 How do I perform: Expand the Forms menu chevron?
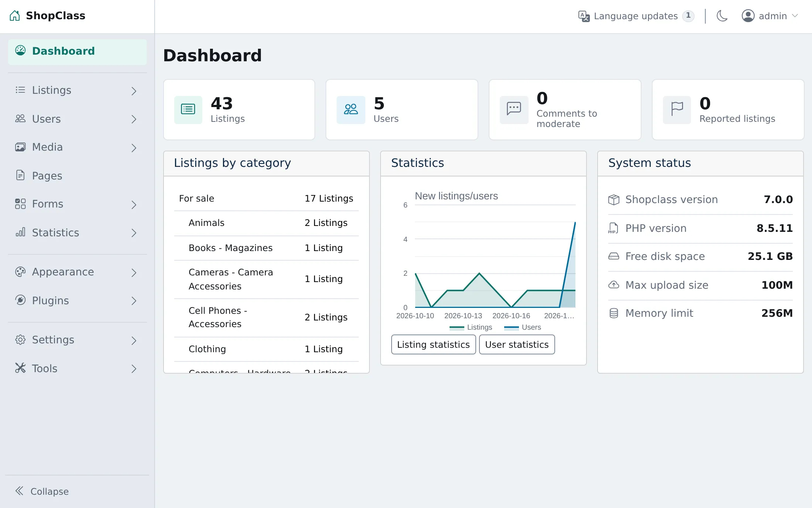click(x=134, y=205)
